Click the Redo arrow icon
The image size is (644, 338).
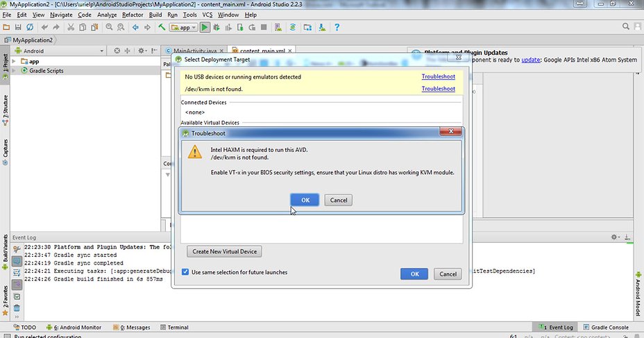56,27
